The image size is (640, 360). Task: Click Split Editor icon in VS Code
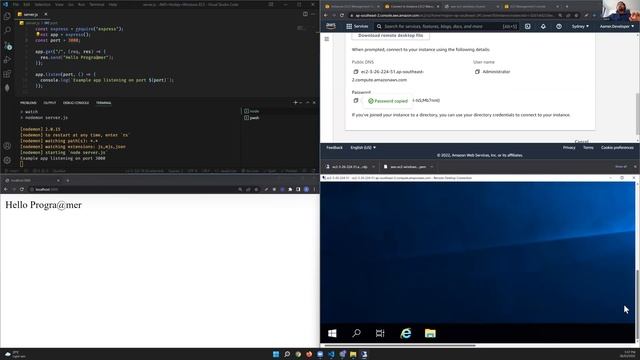[305, 14]
